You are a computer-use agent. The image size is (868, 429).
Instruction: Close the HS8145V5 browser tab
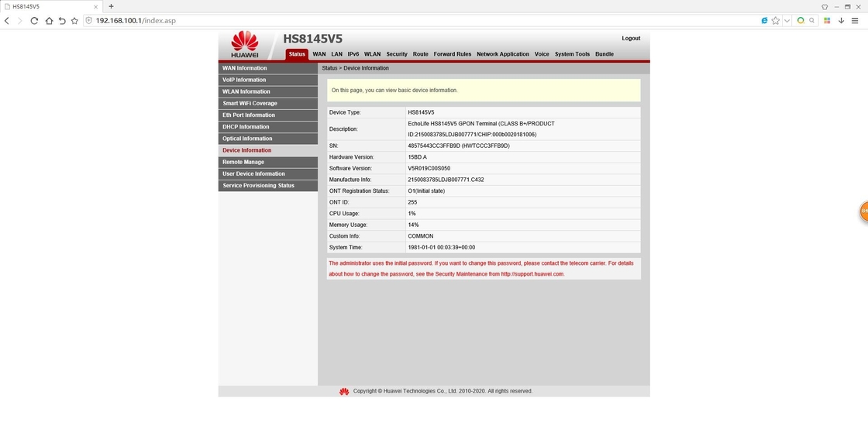tap(96, 7)
